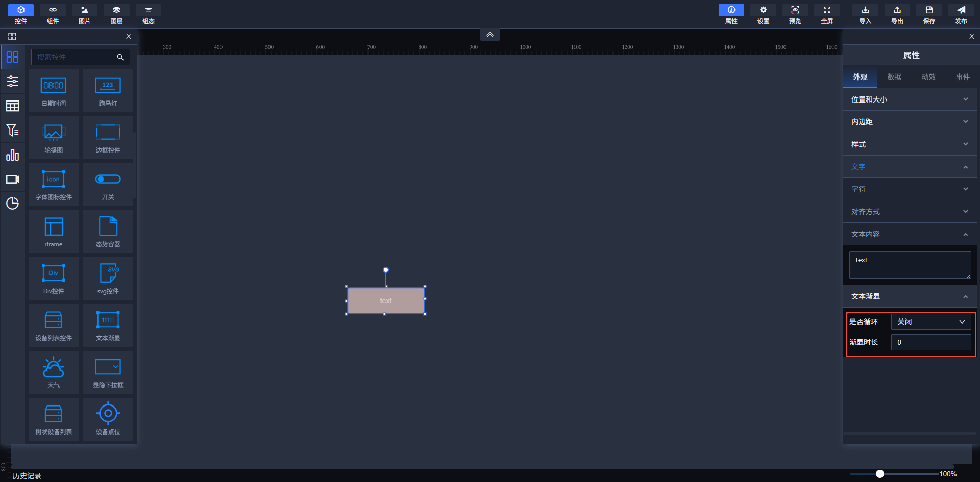
Task: Click the 渐显时长 duration input field
Action: click(931, 342)
